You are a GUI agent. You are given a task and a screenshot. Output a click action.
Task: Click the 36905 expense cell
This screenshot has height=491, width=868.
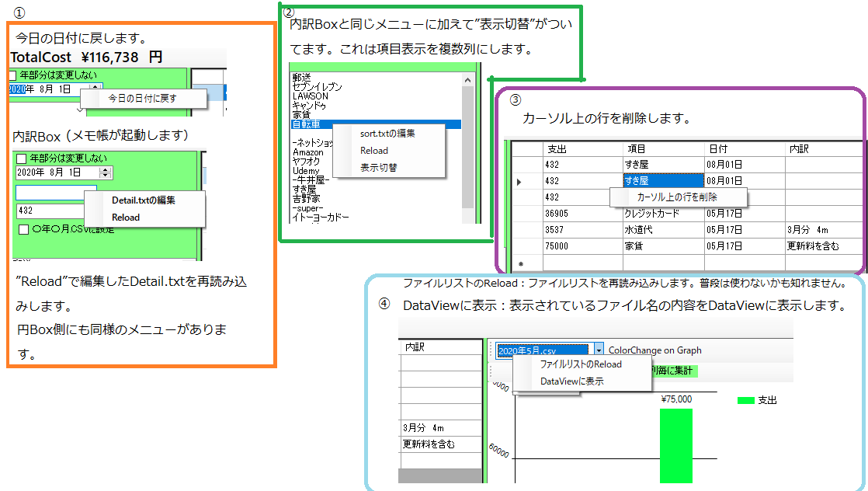pyautogui.click(x=584, y=214)
